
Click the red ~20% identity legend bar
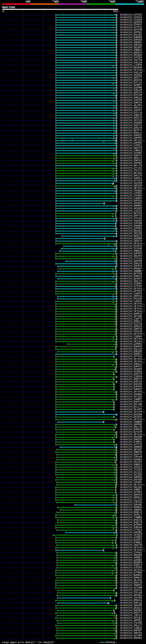(16, 4)
